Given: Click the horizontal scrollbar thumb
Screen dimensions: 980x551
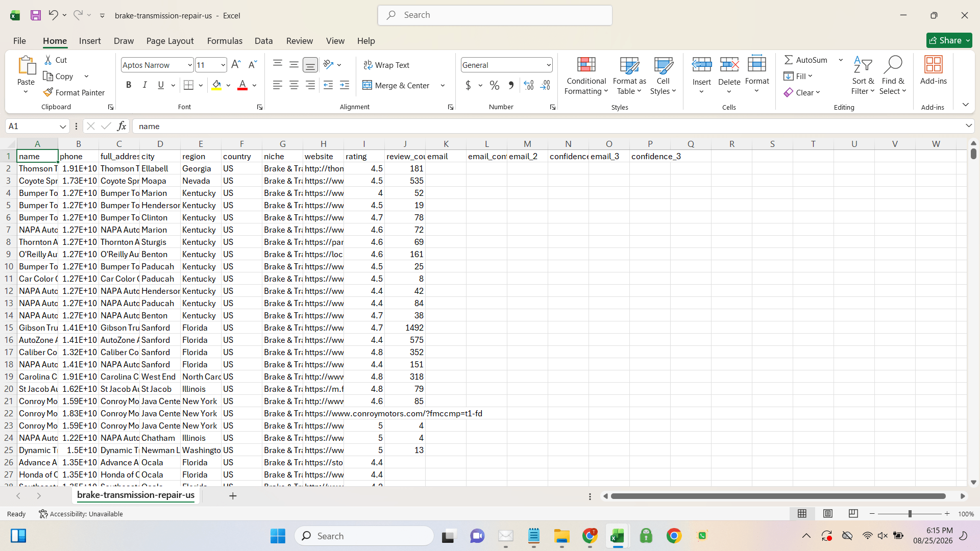Looking at the screenshot, I should [x=778, y=496].
